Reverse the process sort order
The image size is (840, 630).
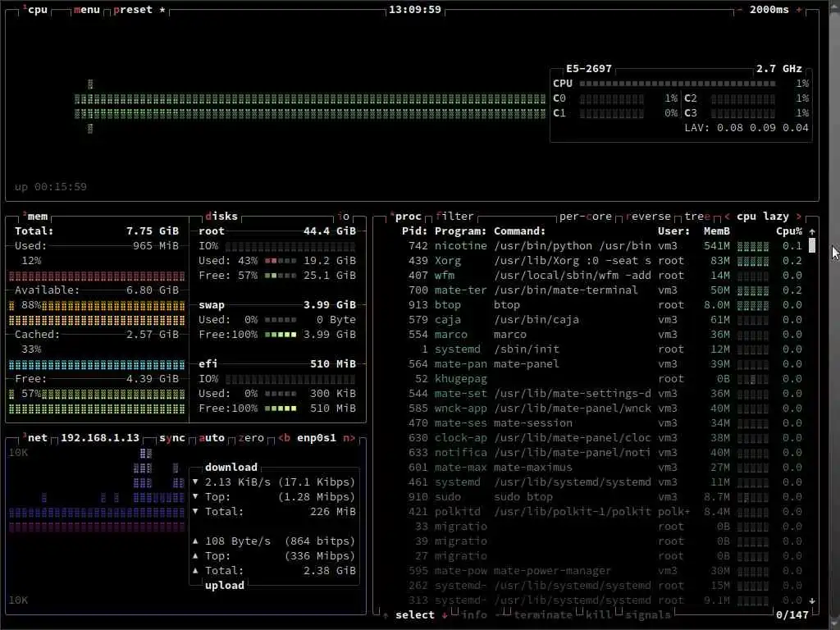648,217
